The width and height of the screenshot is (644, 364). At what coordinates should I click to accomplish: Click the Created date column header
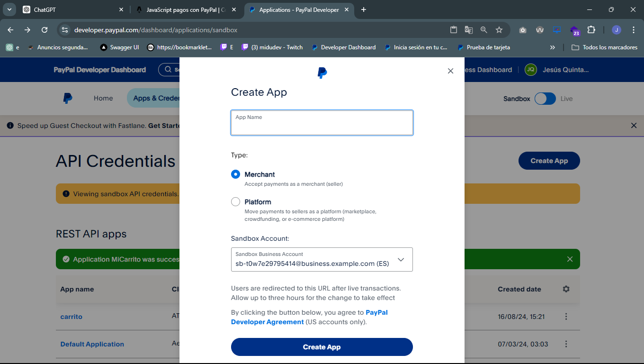(x=519, y=289)
